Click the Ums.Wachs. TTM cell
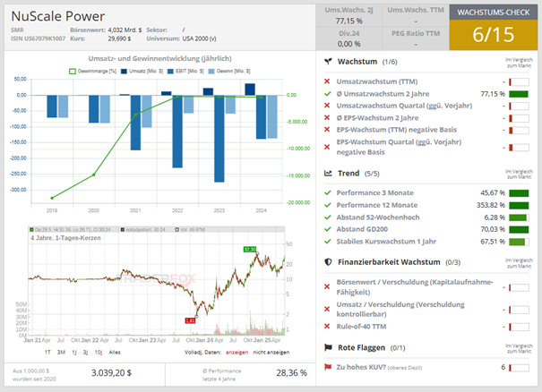Viewport: 542px width, 392px height. click(x=416, y=15)
